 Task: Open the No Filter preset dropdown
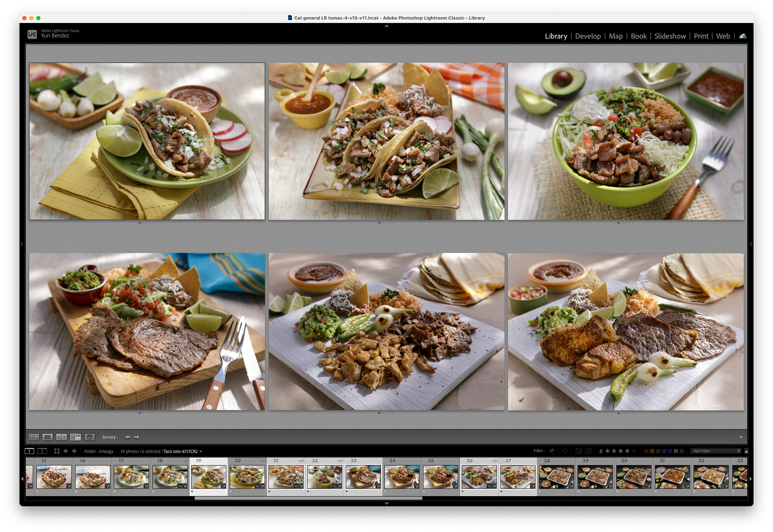click(x=716, y=451)
